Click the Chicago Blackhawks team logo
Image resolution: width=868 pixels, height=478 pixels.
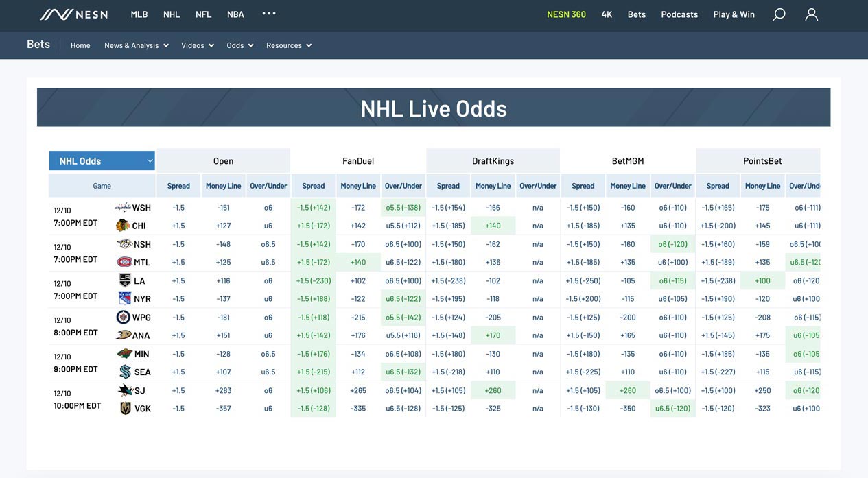(x=123, y=226)
